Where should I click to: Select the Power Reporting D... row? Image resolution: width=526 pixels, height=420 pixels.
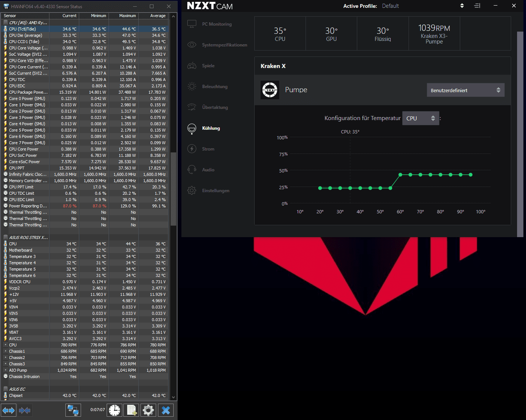coord(85,206)
